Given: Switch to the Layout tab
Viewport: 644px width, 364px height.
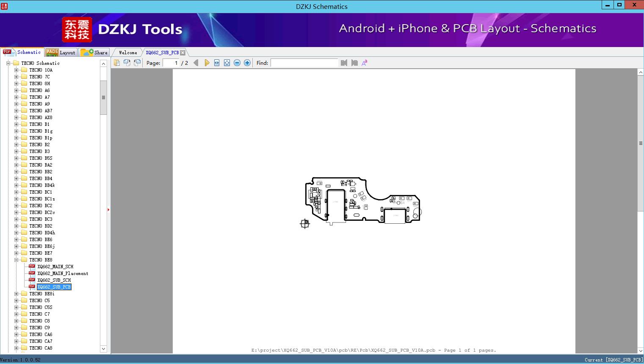Looking at the screenshot, I should tap(61, 53).
